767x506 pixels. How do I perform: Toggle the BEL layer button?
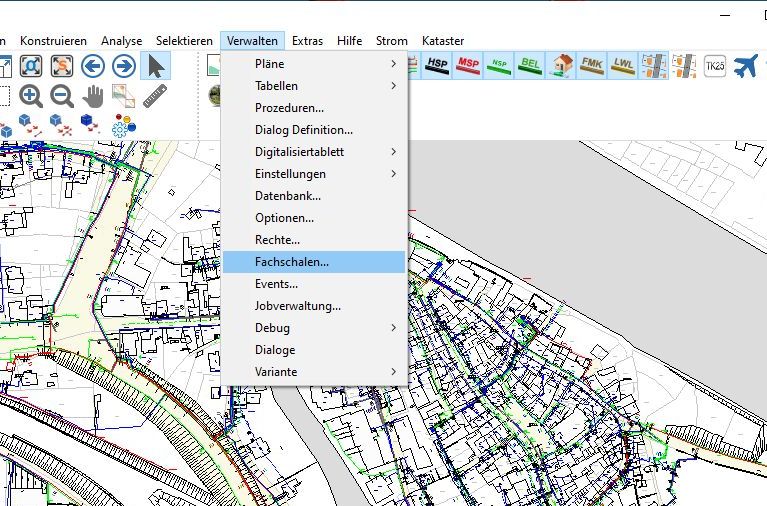530,67
